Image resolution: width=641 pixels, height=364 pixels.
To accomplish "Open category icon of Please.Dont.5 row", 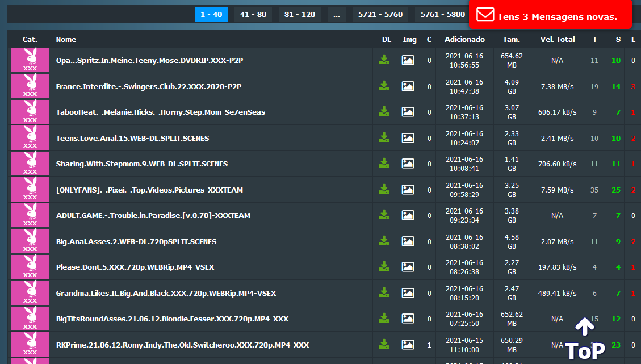I will click(x=30, y=267).
